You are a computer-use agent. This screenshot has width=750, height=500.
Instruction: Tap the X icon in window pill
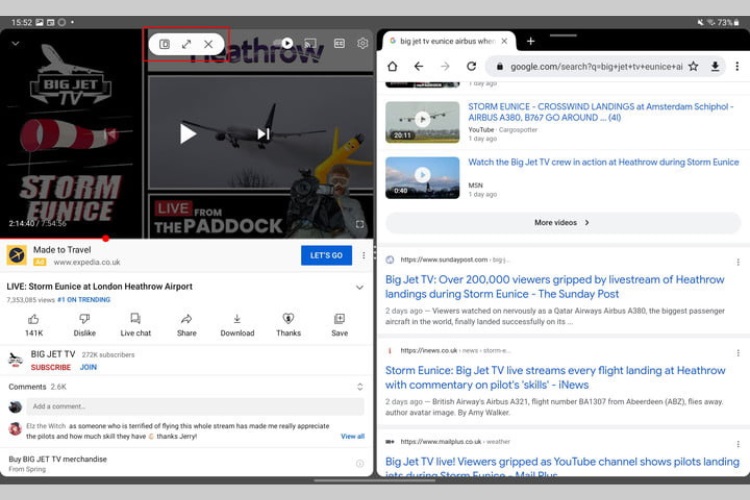[208, 44]
